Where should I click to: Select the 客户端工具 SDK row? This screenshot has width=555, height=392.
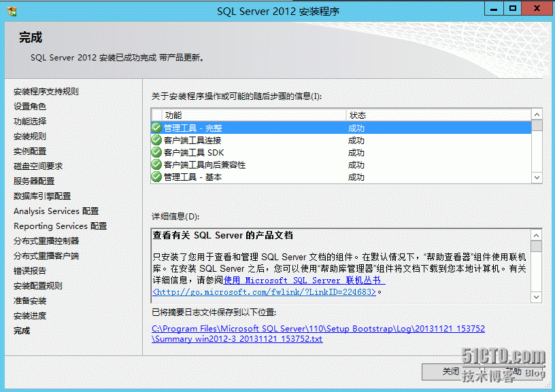(x=341, y=152)
